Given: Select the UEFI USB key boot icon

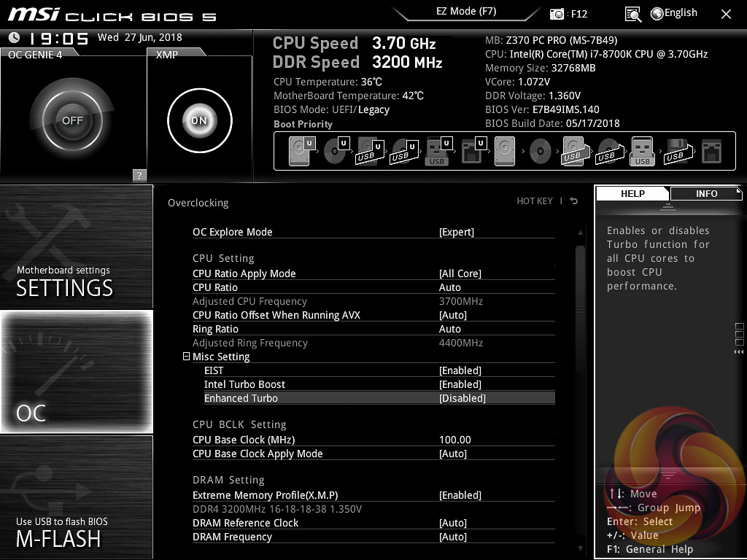Looking at the screenshot, I should click(x=437, y=152).
